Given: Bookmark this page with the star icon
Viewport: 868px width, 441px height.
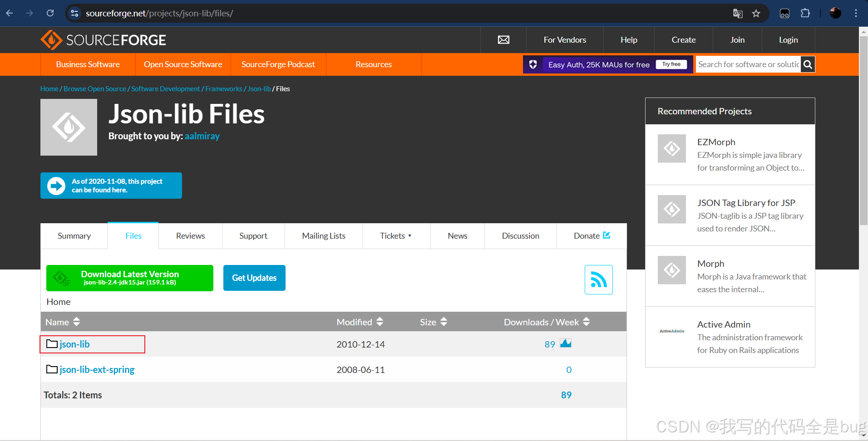Looking at the screenshot, I should 756,14.
